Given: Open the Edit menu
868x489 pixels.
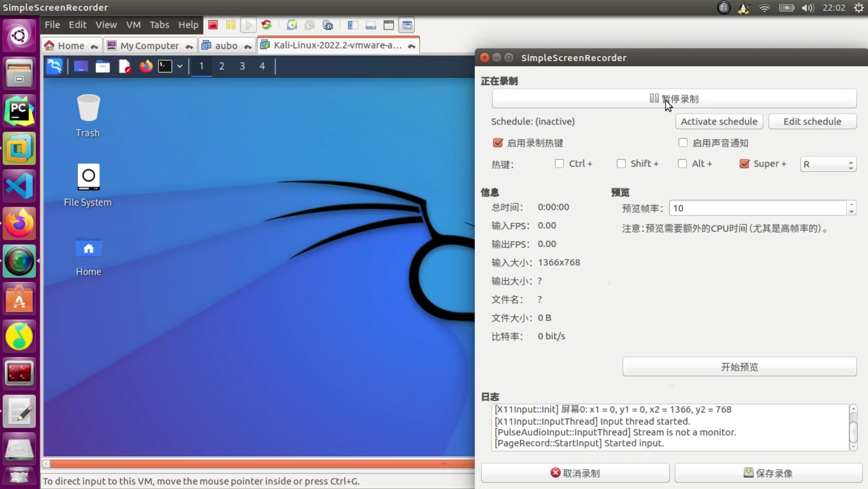Looking at the screenshot, I should pyautogui.click(x=77, y=25).
